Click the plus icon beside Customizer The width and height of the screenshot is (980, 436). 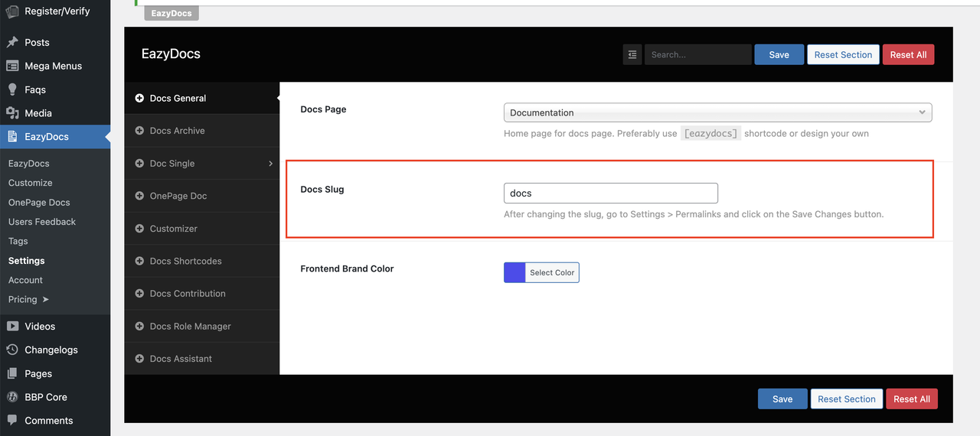[139, 228]
